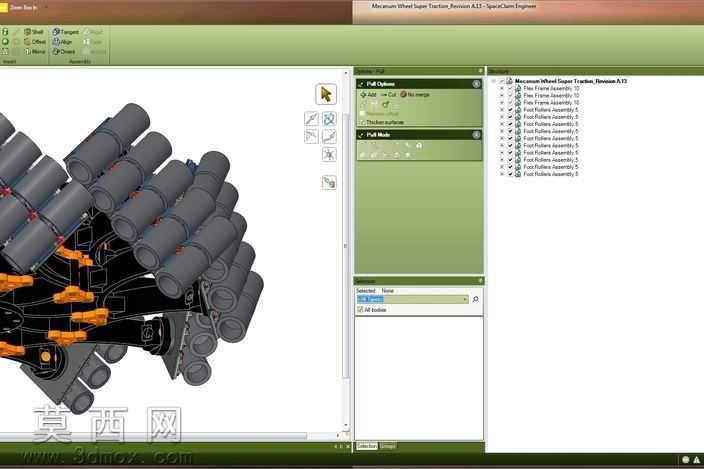
Task: Insert a sphere from the Insert group
Action: (5, 42)
